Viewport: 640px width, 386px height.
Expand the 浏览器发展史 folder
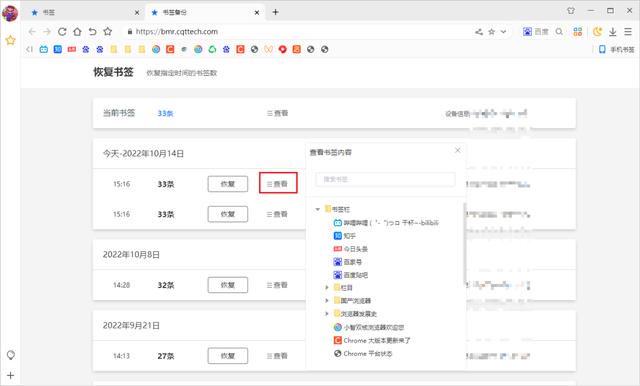[327, 314]
